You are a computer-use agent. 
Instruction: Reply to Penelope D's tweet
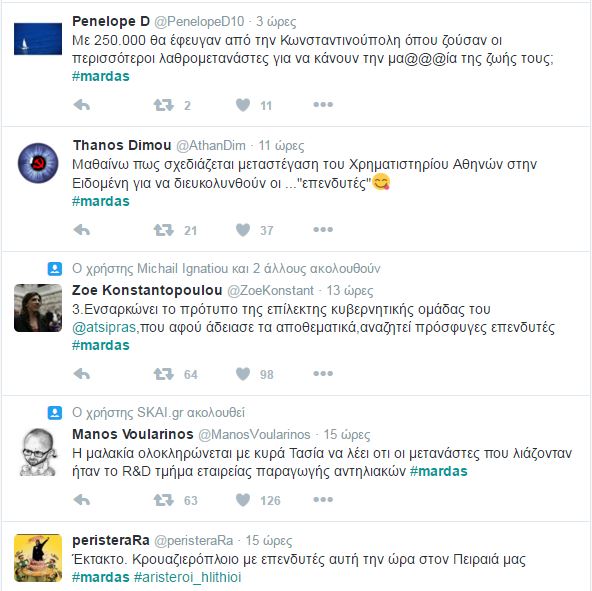click(x=82, y=105)
